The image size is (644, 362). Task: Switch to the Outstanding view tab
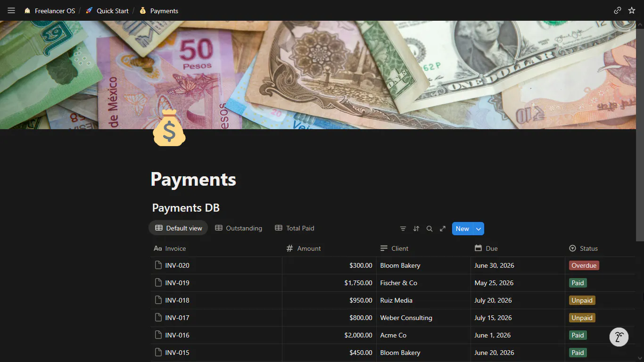239,228
